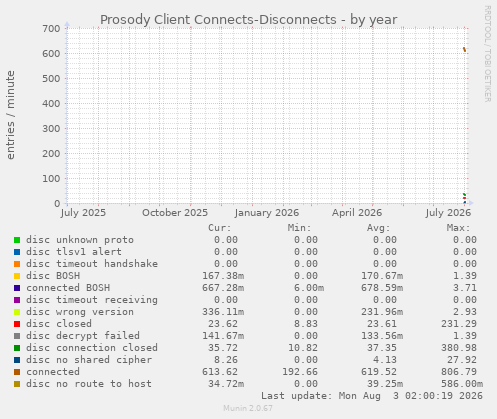Click the 300 y-axis tick label
497x419 pixels.
pyautogui.click(x=51, y=129)
